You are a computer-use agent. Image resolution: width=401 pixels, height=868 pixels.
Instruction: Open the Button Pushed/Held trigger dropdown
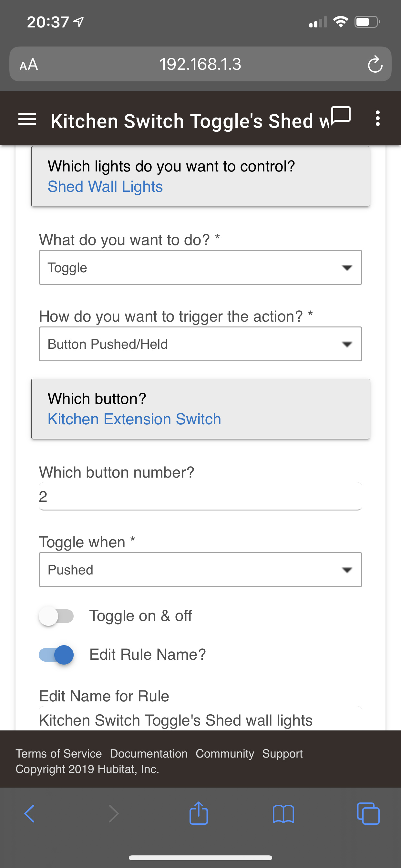(x=200, y=344)
